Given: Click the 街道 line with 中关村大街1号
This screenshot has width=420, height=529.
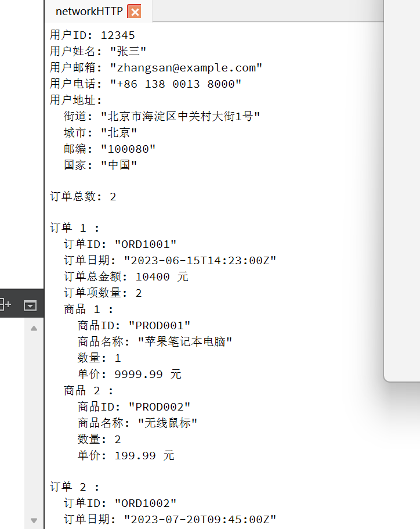Looking at the screenshot, I should pyautogui.click(x=162, y=116).
